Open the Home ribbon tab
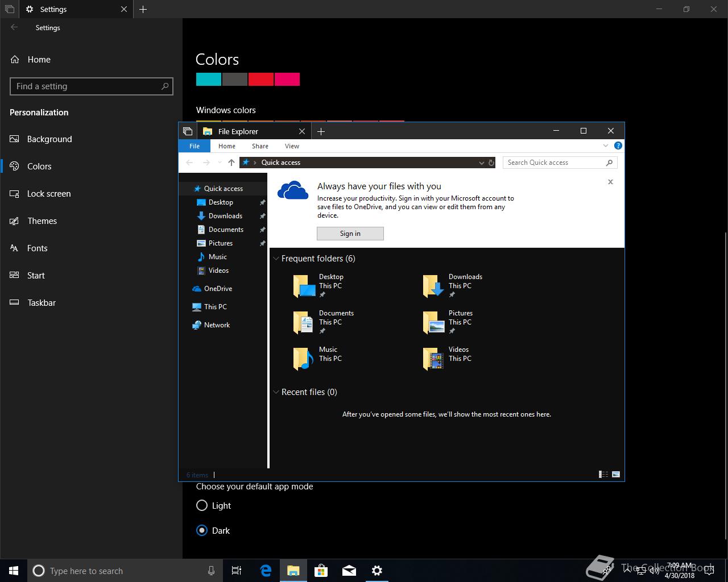Screen dimensions: 728x582 [227, 146]
